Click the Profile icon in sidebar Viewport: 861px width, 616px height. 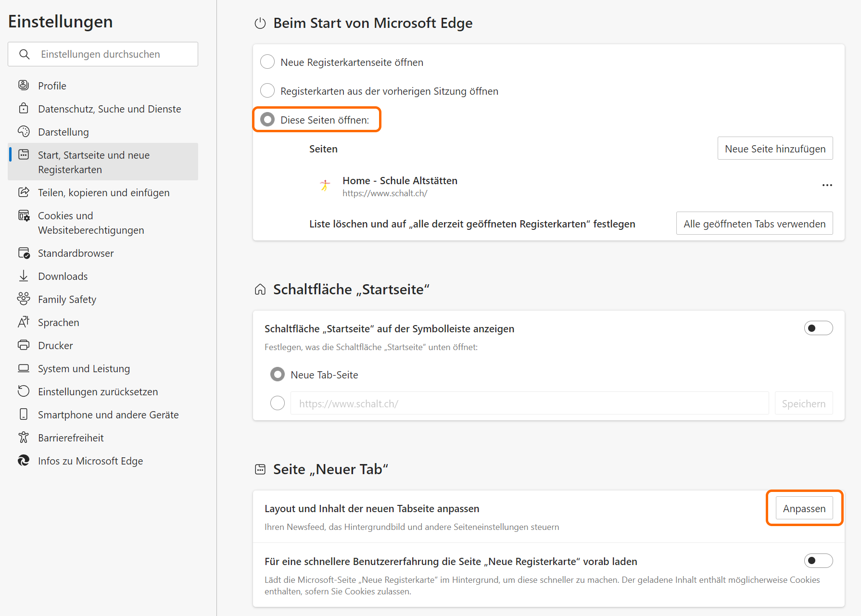pyautogui.click(x=23, y=86)
